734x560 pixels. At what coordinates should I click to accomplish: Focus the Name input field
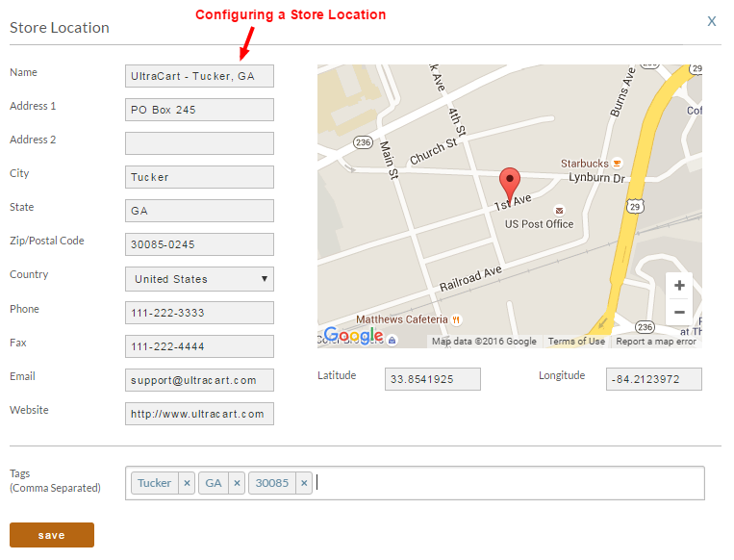199,76
